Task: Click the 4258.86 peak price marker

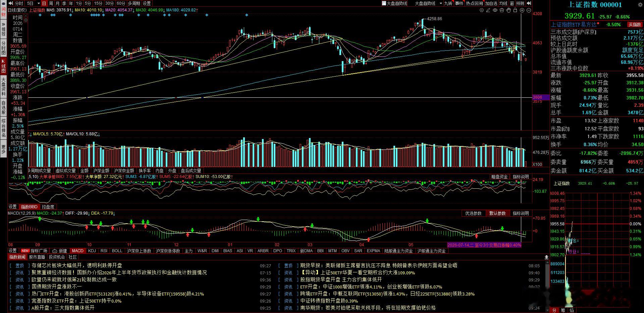Action: (x=435, y=19)
